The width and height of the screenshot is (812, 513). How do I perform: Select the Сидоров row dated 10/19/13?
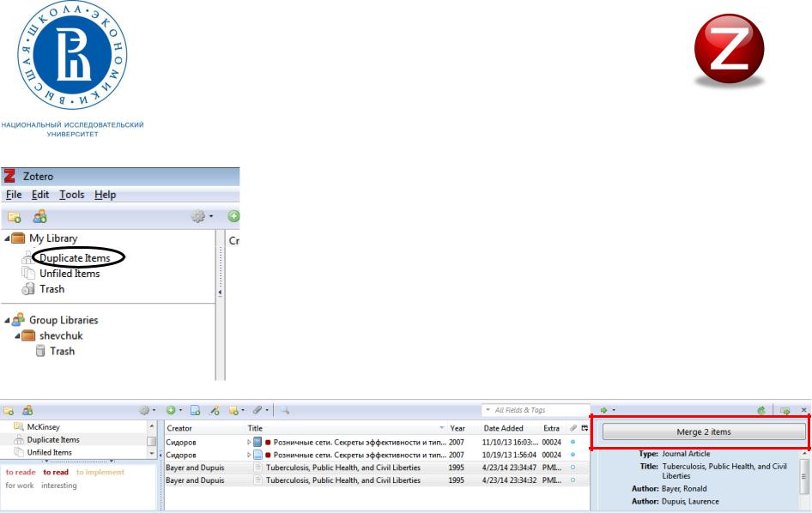click(377, 455)
